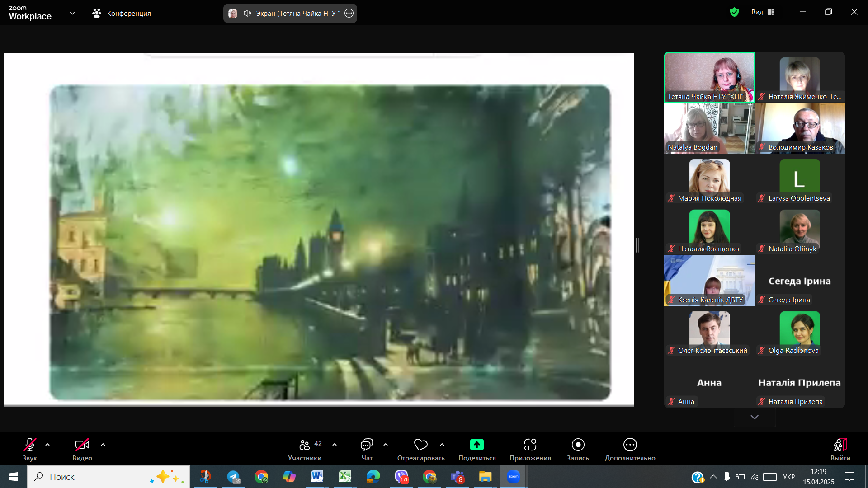This screenshot has height=488, width=868.
Task: Start recording with the Record icon
Action: click(x=577, y=445)
